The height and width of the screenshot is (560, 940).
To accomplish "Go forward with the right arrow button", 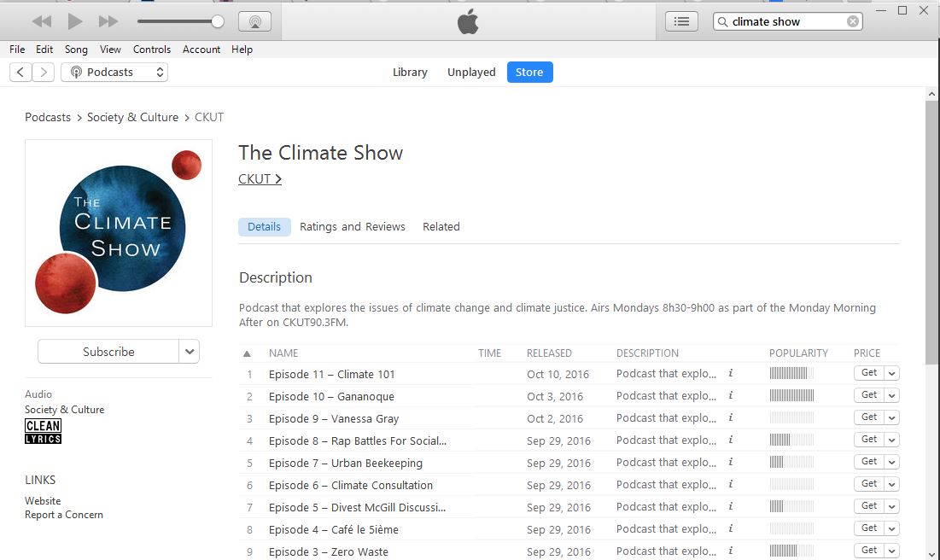I will [x=44, y=72].
